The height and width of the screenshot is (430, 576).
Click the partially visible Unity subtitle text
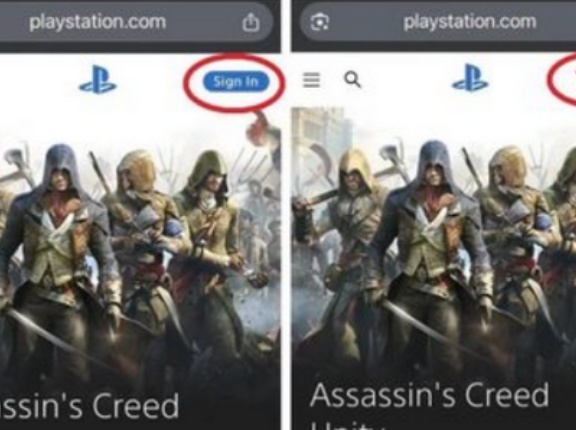coord(345,426)
